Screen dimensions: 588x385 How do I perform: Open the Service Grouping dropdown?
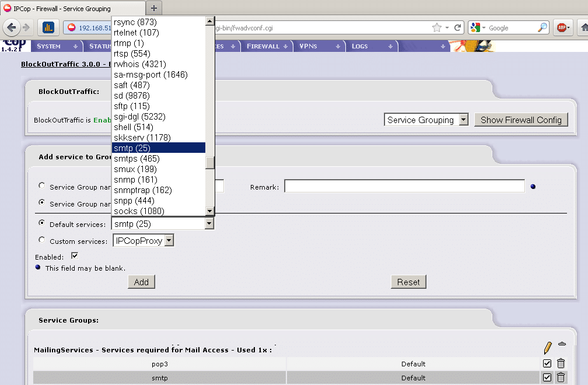[427, 120]
